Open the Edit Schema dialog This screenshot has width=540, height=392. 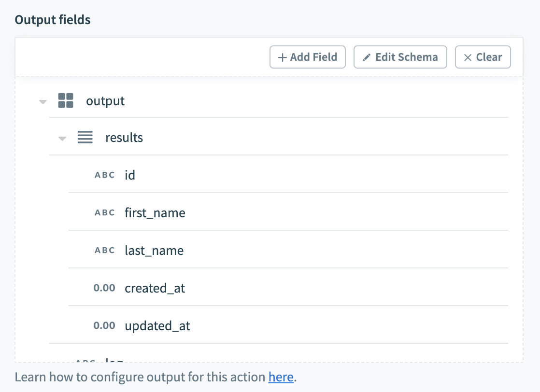pos(400,57)
